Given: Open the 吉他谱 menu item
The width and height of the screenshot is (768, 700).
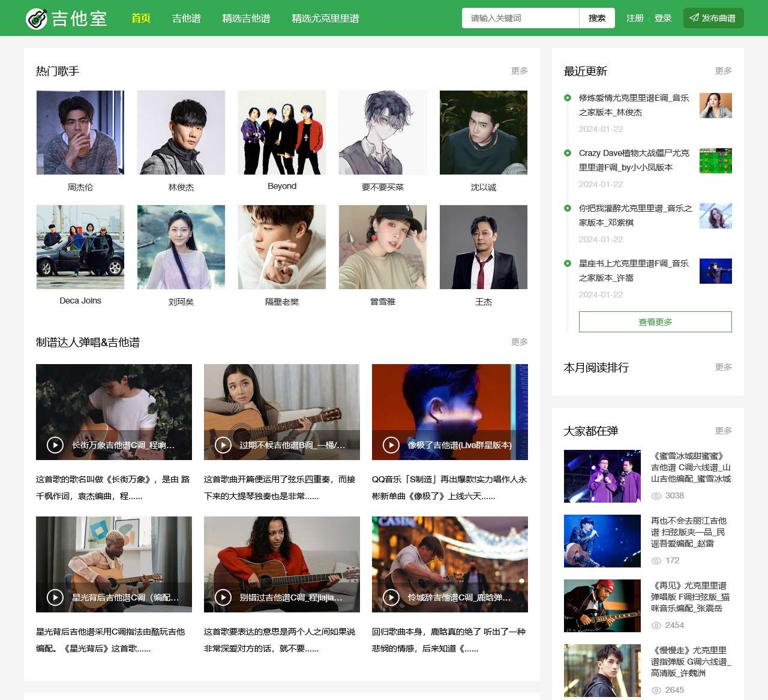Looking at the screenshot, I should 187,18.
